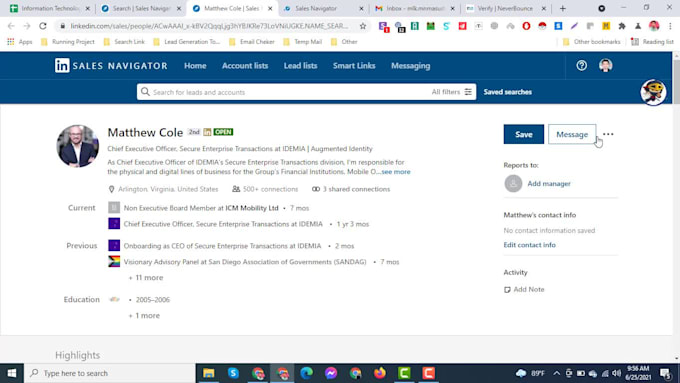Open the Help question mark icon
The width and height of the screenshot is (680, 383).
pos(581,65)
